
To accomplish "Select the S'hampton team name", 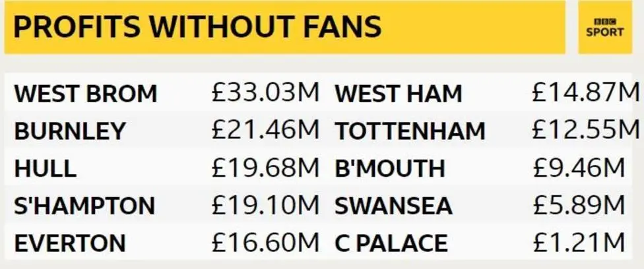I will 84,206.
